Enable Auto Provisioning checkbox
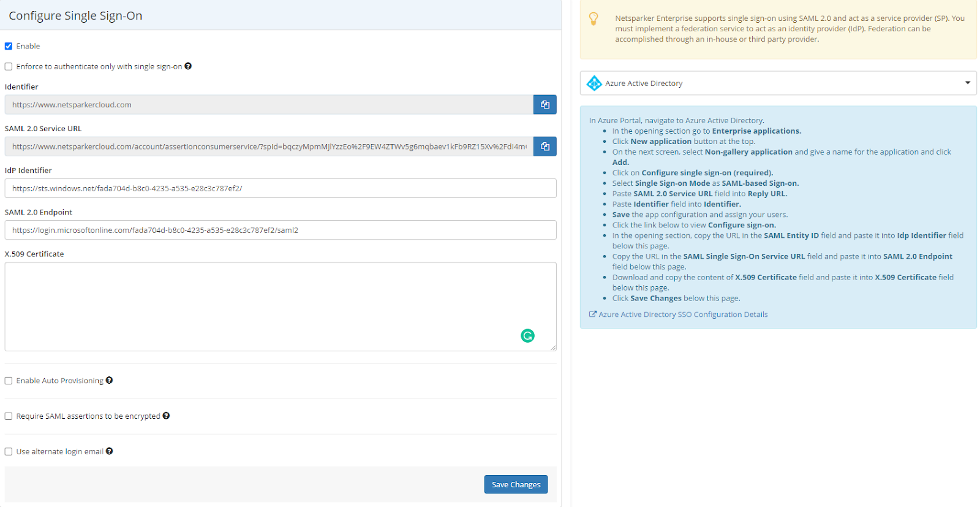 coord(9,381)
